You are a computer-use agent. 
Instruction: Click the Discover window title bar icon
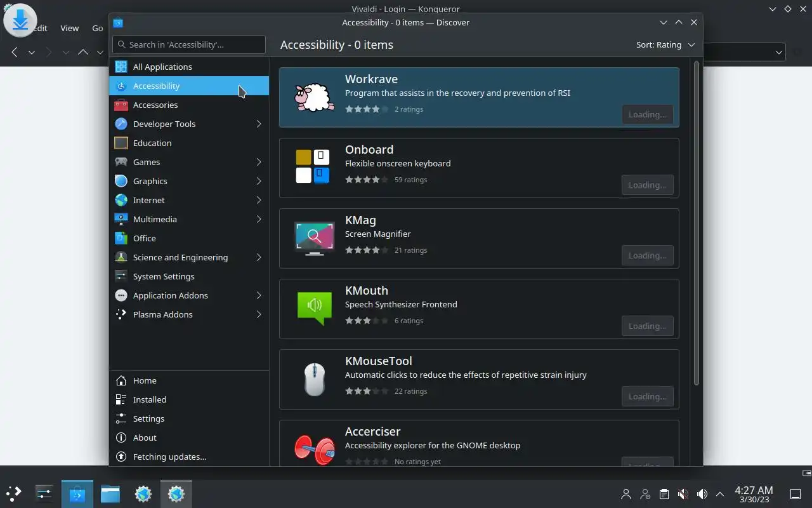118,22
